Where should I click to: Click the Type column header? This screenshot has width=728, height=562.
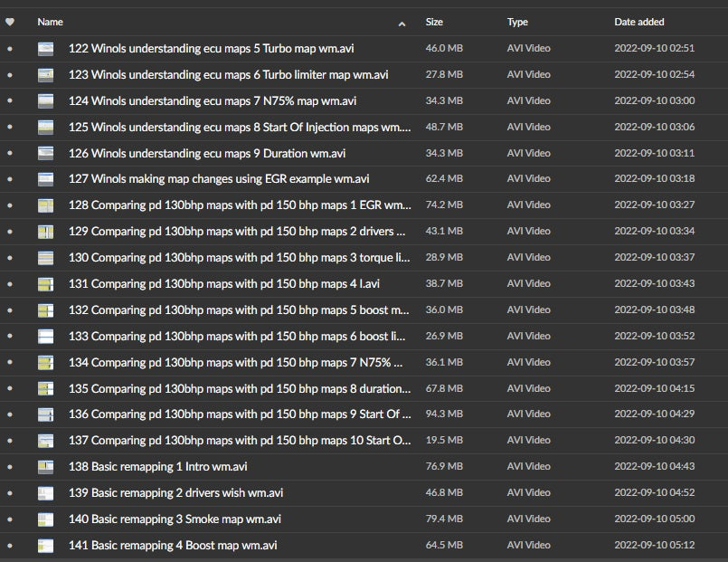pos(517,22)
